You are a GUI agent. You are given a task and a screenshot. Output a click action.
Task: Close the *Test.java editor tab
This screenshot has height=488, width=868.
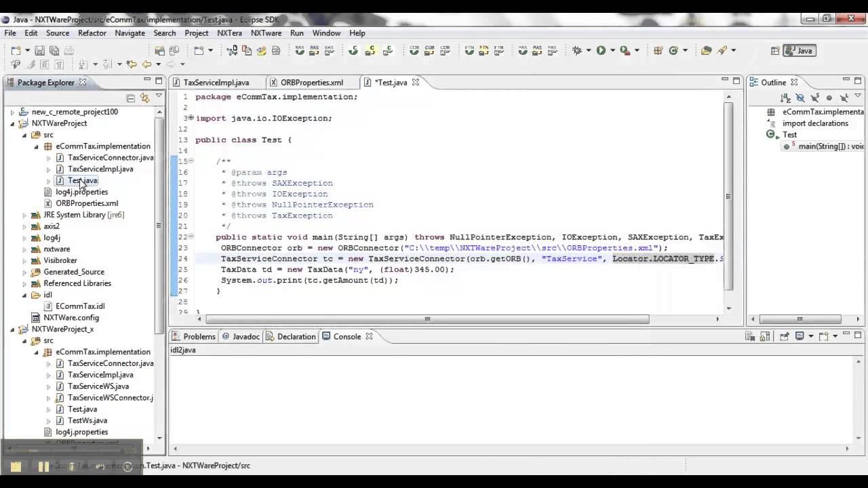tap(415, 82)
